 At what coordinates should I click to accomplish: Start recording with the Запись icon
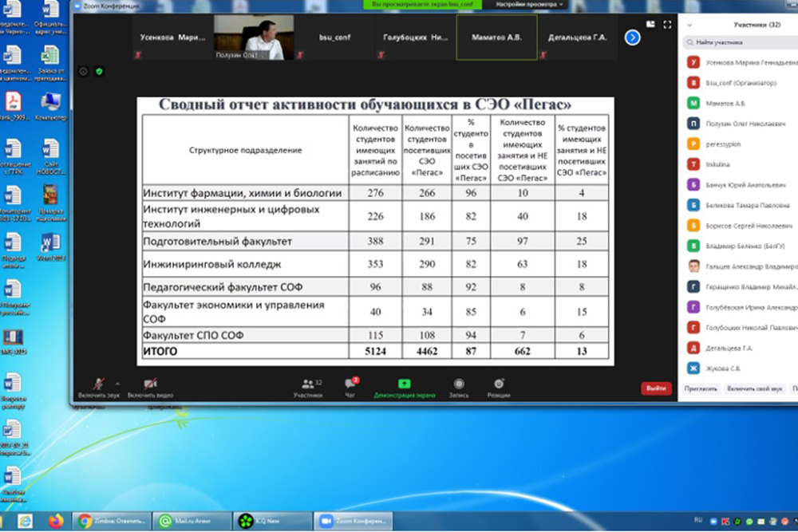[459, 384]
